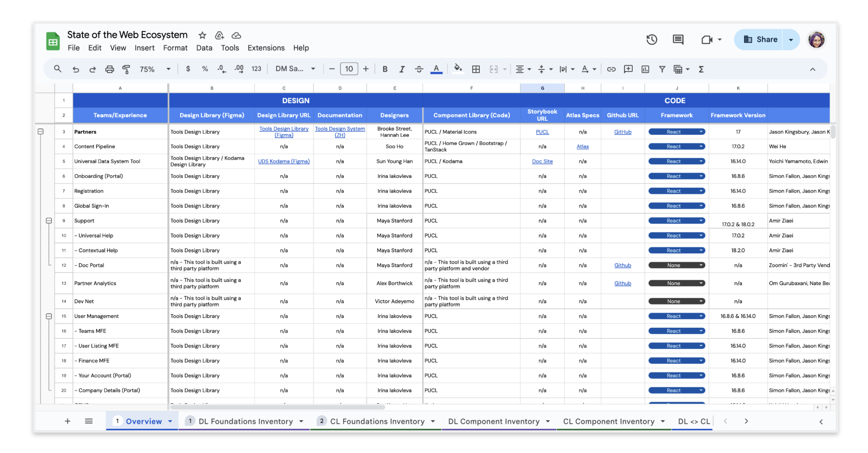Print the spreadsheet
868x453 pixels.
pyautogui.click(x=109, y=69)
